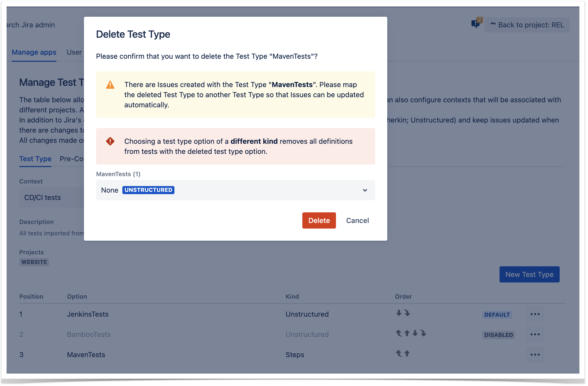Click the Position column header

[31, 296]
